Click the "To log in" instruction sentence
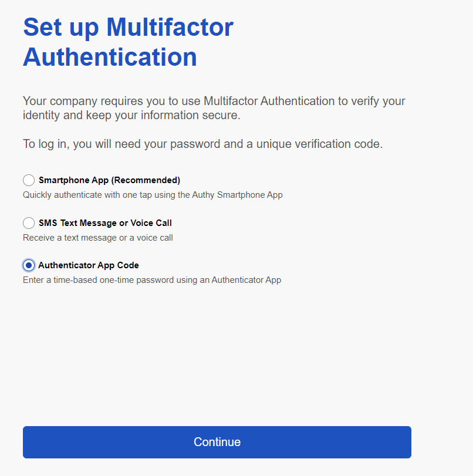473x476 pixels. click(x=202, y=144)
